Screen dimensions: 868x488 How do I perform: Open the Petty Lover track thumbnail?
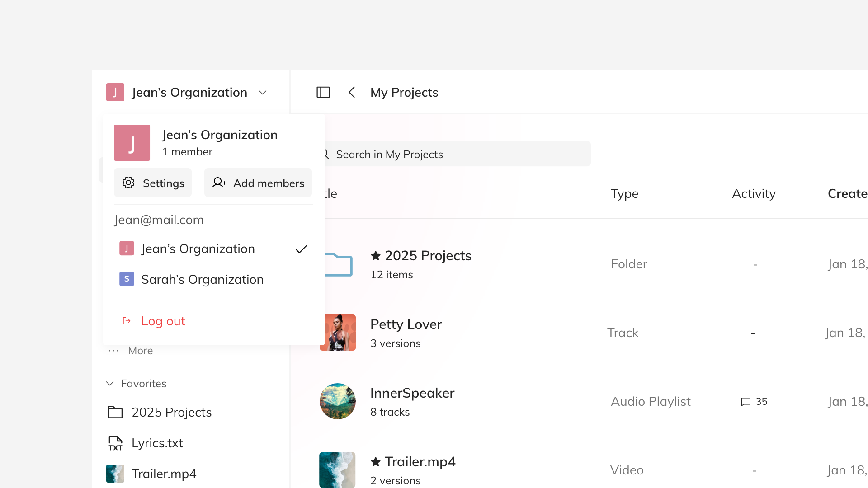[x=340, y=333]
